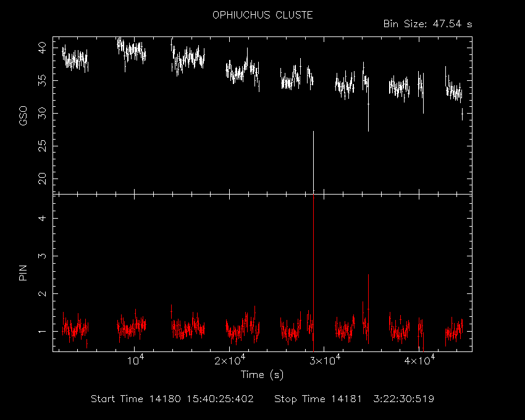525x420 pixels.
Task: Click the 10^4 time axis label
Action: pyautogui.click(x=136, y=359)
